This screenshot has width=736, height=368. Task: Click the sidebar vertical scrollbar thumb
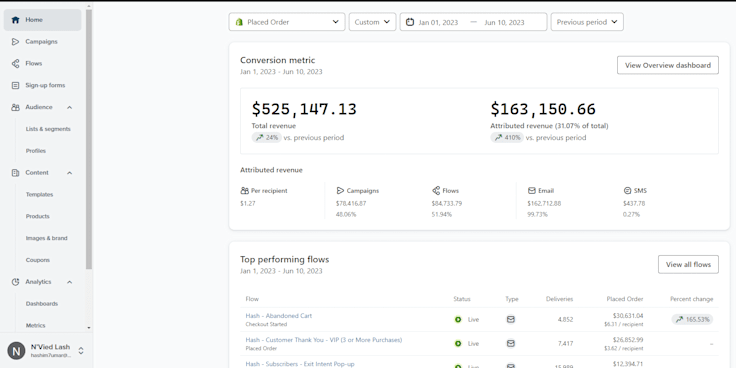point(89,139)
